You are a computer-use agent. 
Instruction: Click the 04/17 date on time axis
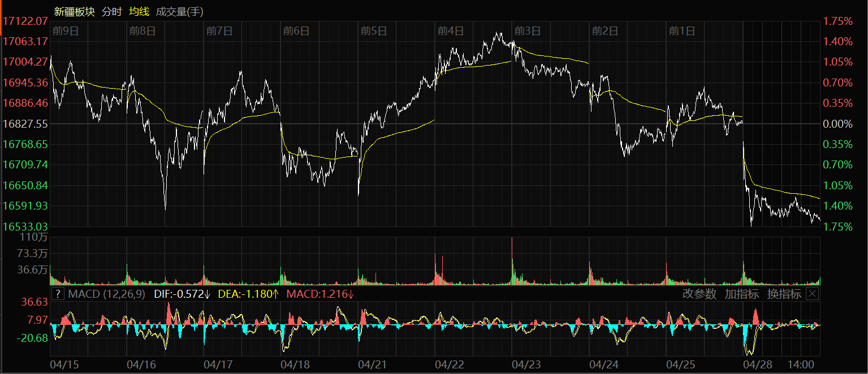point(217,365)
